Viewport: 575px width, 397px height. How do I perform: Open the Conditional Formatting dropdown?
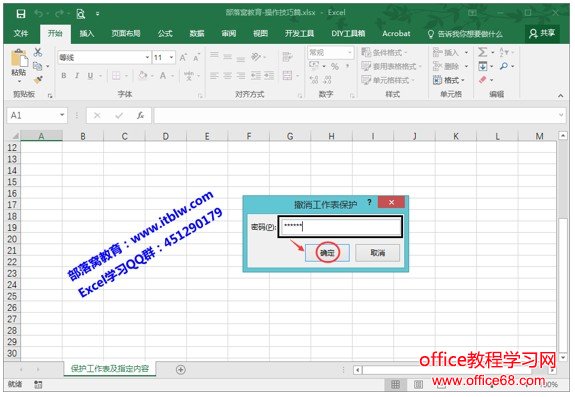384,52
